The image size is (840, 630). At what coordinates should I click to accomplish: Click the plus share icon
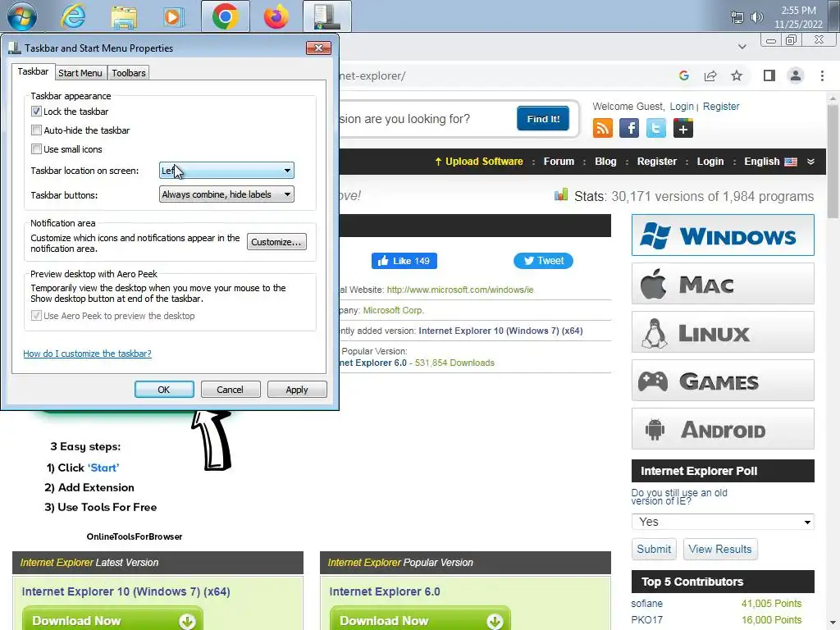coord(682,129)
